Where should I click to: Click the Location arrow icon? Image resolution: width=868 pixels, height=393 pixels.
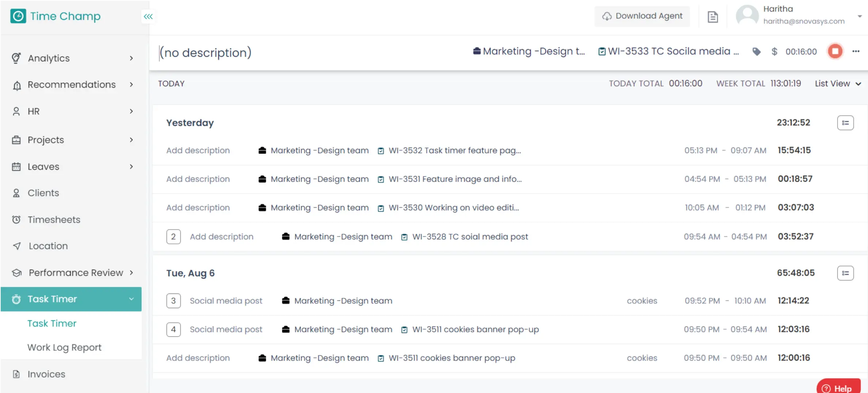click(x=17, y=246)
